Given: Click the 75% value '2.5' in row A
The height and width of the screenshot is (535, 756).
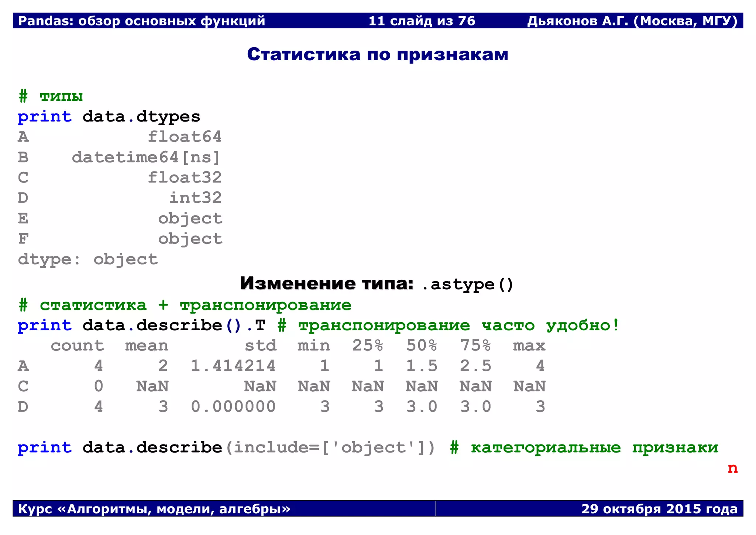Looking at the screenshot, I should click(475, 366).
